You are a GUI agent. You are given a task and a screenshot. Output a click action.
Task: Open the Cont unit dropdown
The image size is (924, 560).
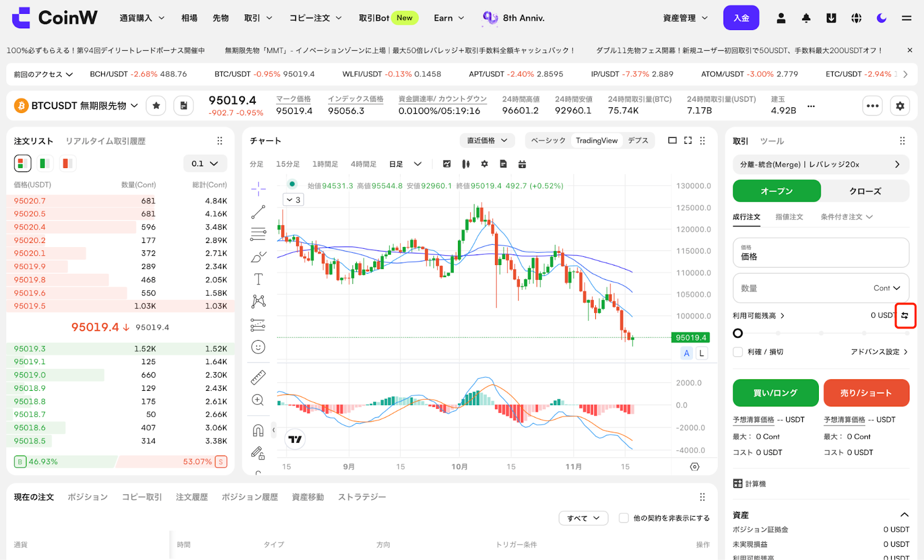[887, 288]
